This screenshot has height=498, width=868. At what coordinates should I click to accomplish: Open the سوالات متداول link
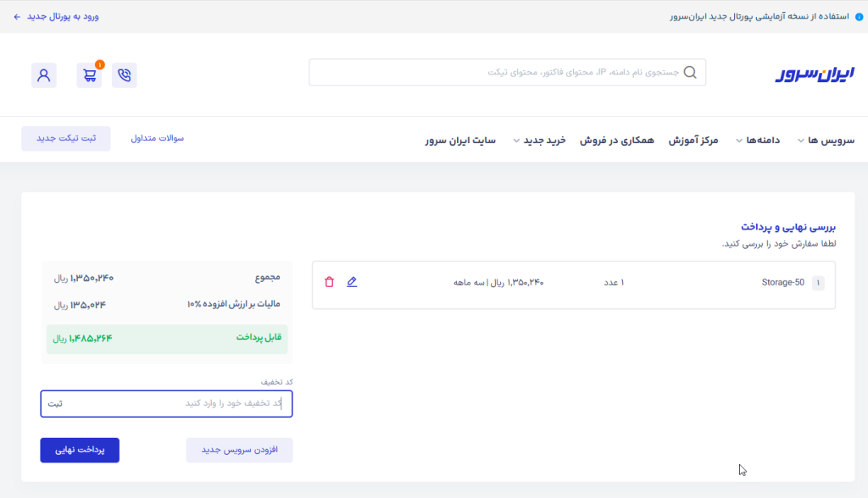click(158, 138)
